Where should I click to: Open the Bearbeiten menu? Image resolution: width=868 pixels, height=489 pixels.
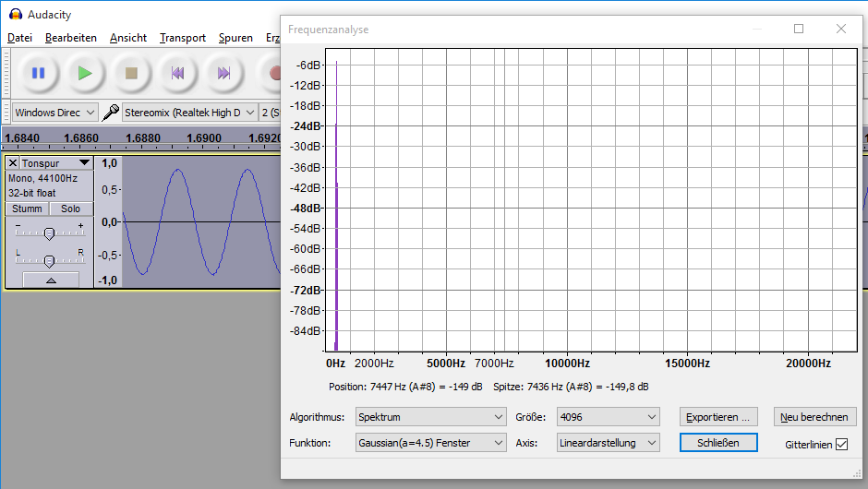pos(71,38)
